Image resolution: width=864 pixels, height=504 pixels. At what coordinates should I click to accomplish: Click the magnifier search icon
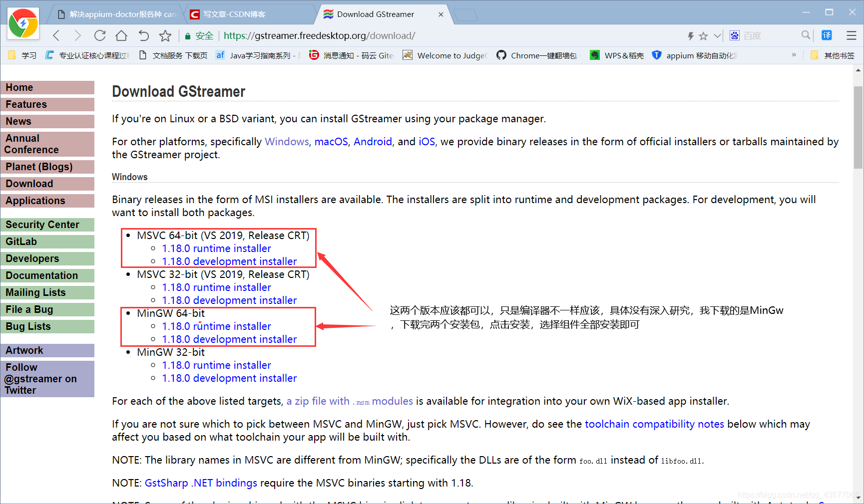click(806, 35)
